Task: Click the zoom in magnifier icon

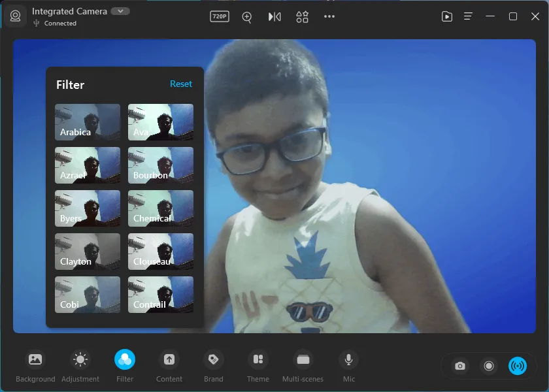Action: (x=247, y=17)
